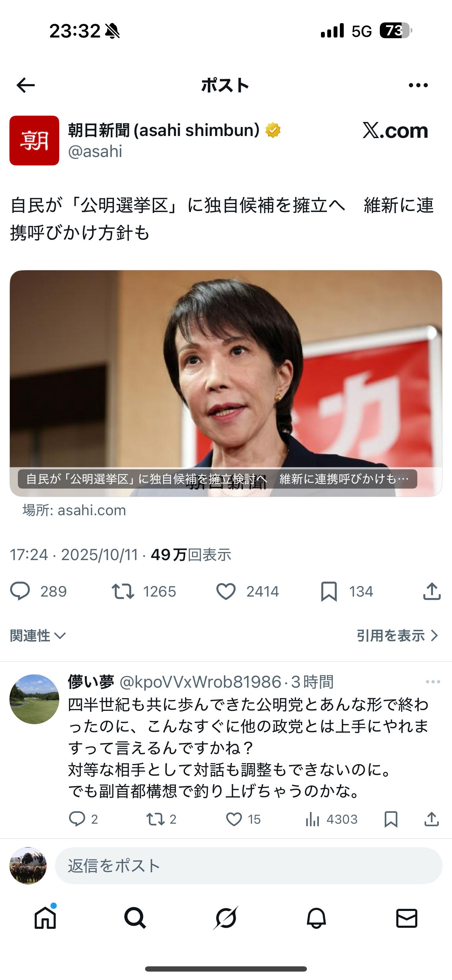Viewport: 452px width, 980px height.
Task: Expand the 関連性 sort dropdown
Action: coord(38,636)
